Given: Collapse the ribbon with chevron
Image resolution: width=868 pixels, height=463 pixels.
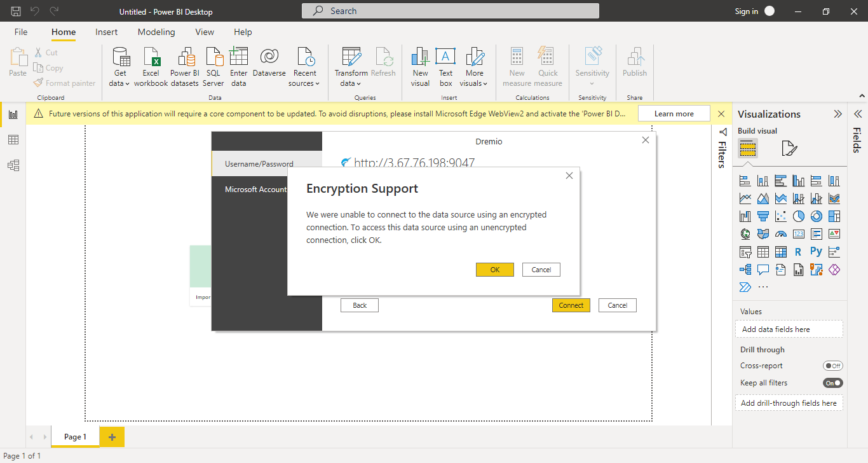Looking at the screenshot, I should click(862, 95).
